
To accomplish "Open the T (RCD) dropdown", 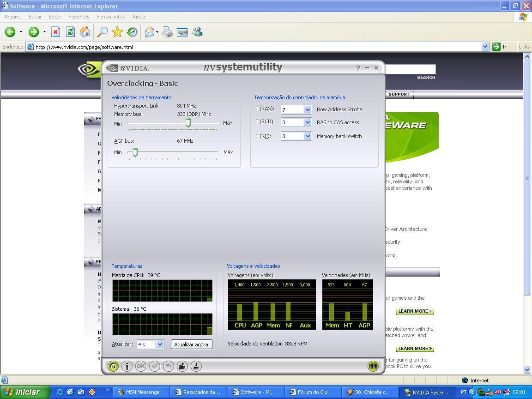I will point(308,122).
